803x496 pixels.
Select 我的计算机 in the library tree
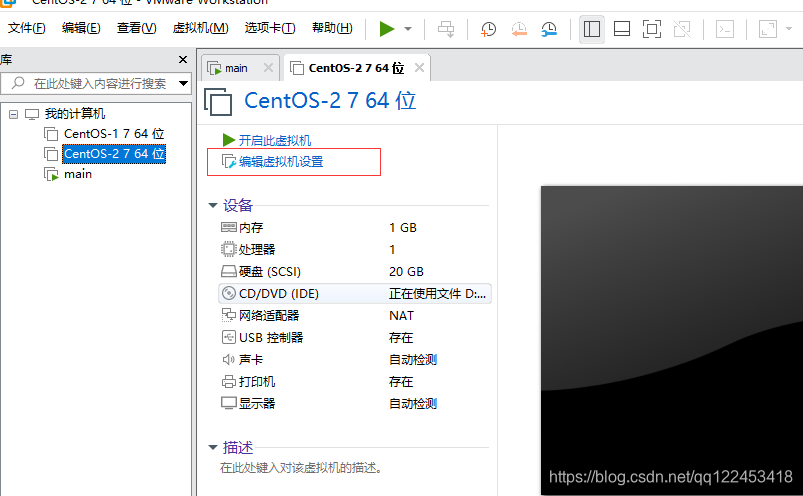click(74, 114)
